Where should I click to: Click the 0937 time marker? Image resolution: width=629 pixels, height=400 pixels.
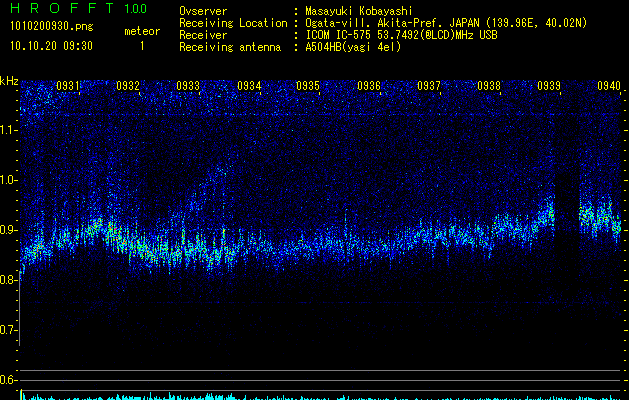tap(429, 86)
